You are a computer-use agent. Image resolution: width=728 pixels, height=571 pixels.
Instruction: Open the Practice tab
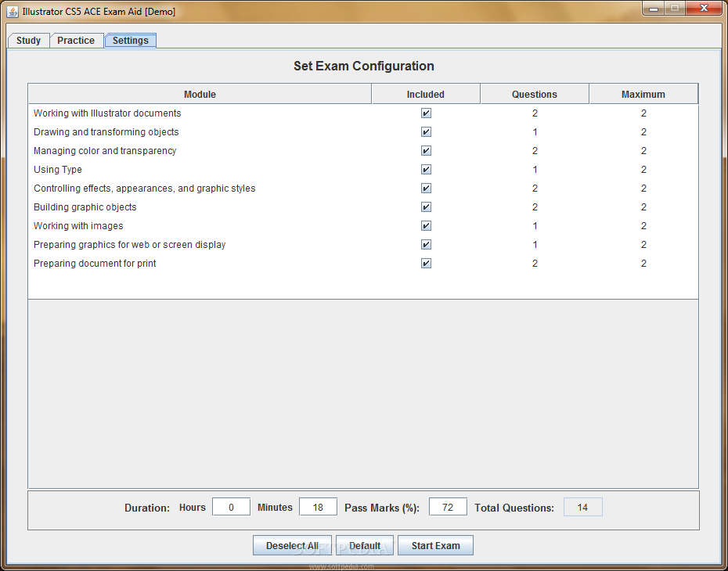(x=76, y=41)
